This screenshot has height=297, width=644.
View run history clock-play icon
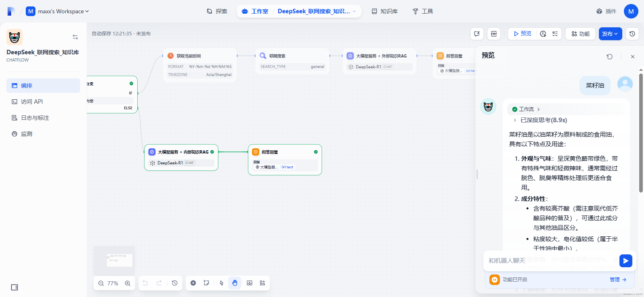pos(543,34)
